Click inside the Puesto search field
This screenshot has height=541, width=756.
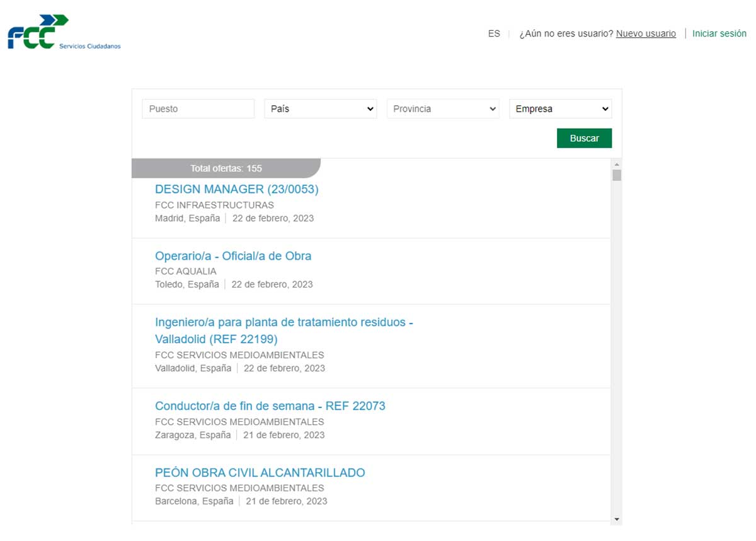[x=198, y=108]
